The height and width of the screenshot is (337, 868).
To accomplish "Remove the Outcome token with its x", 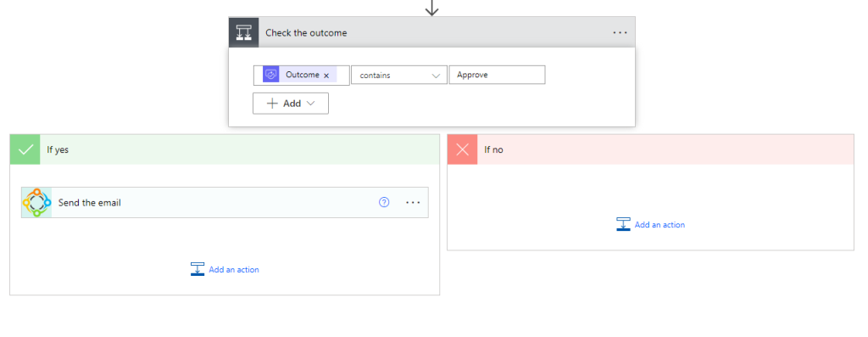I will pos(326,76).
